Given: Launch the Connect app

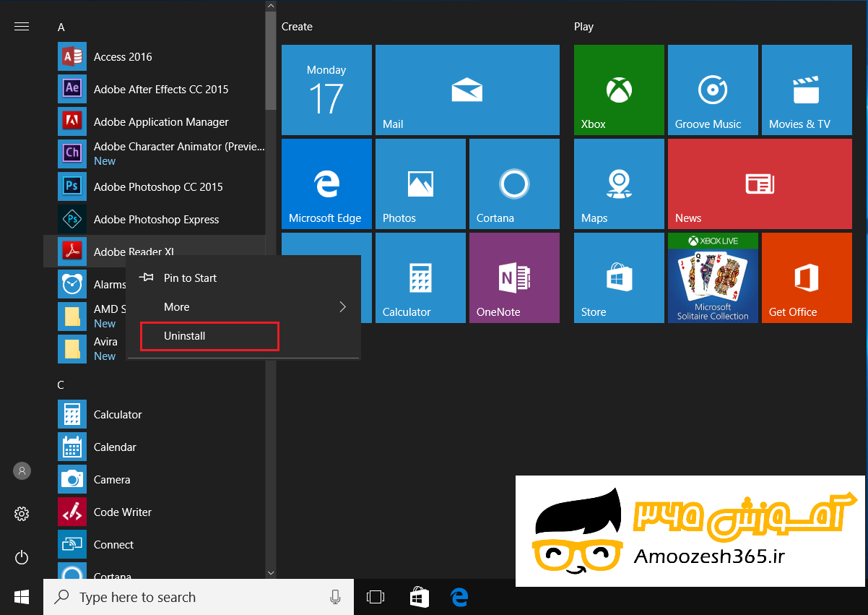Looking at the screenshot, I should [155, 544].
